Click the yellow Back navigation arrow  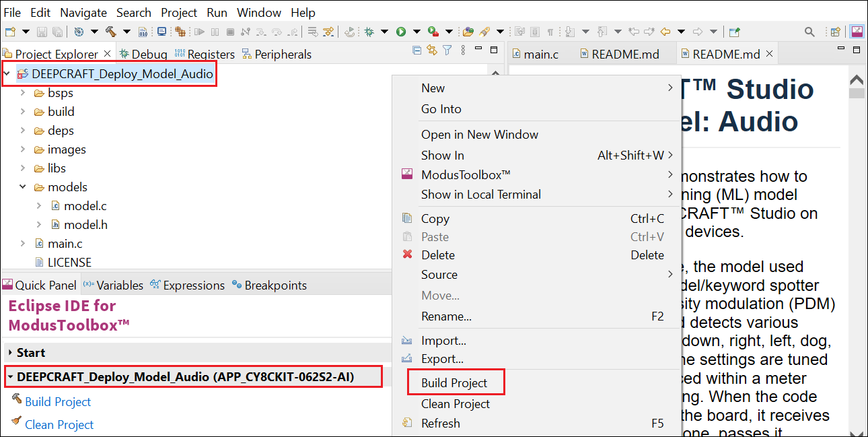[665, 32]
